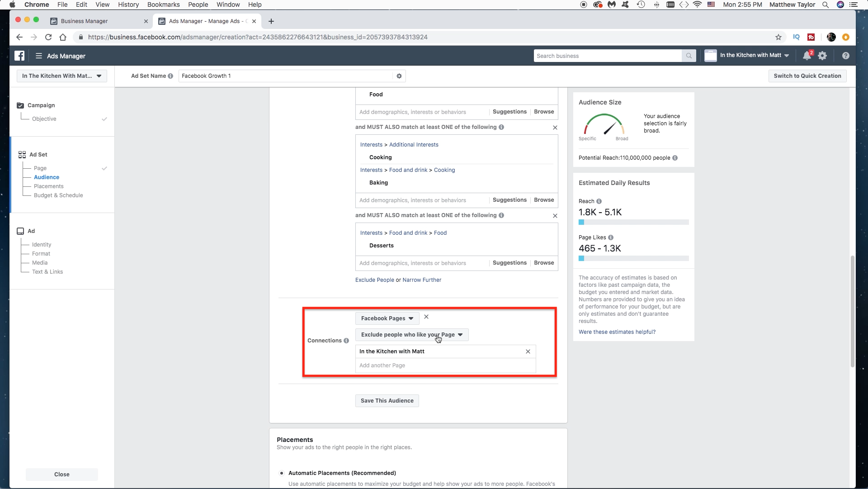
Task: Click the Reach info icon
Action: (599, 201)
